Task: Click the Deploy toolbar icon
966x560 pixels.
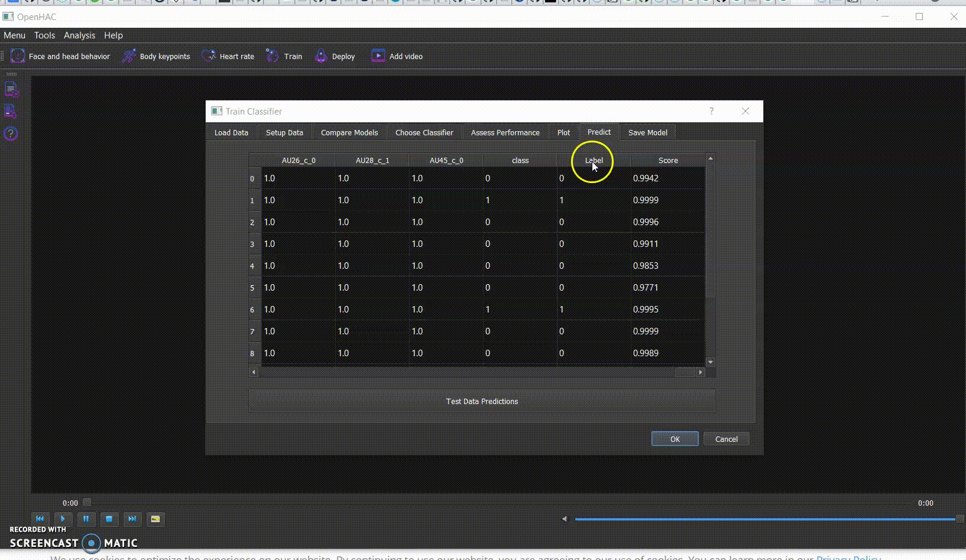Action: click(x=320, y=56)
